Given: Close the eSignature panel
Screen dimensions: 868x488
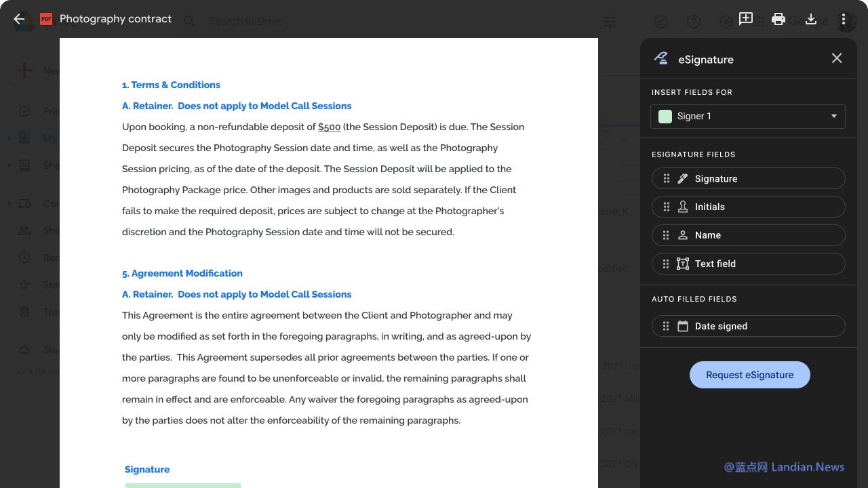Looking at the screenshot, I should (x=837, y=58).
